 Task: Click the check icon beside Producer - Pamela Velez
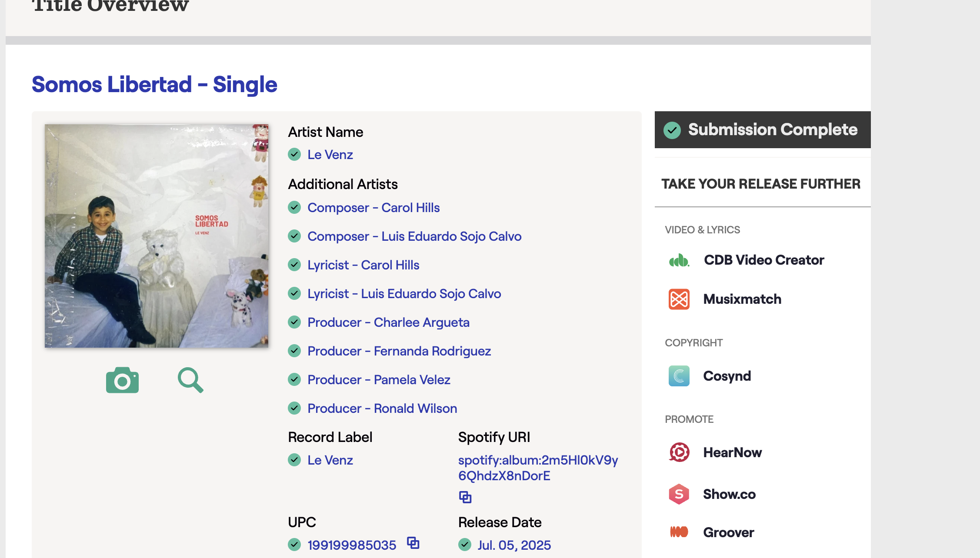294,379
